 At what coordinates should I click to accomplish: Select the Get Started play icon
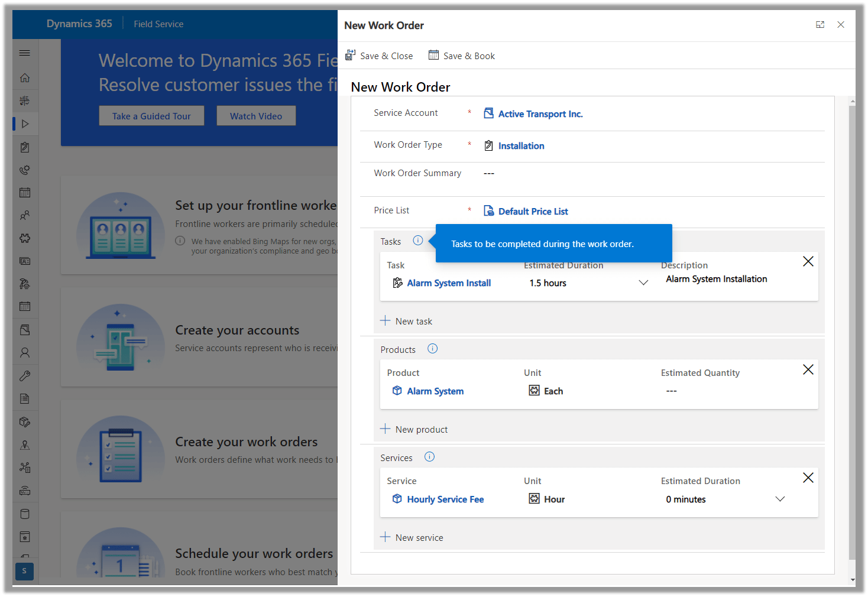25,124
